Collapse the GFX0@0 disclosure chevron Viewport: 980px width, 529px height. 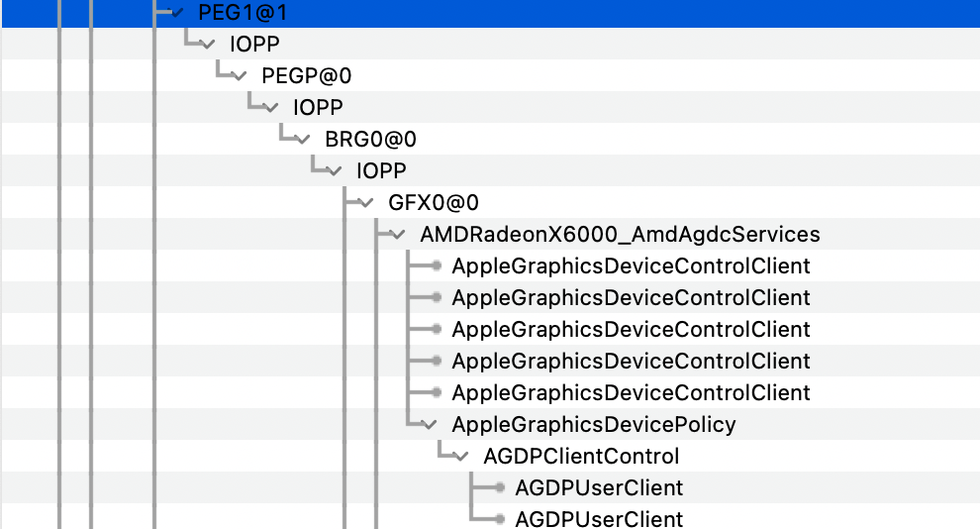pos(367,203)
